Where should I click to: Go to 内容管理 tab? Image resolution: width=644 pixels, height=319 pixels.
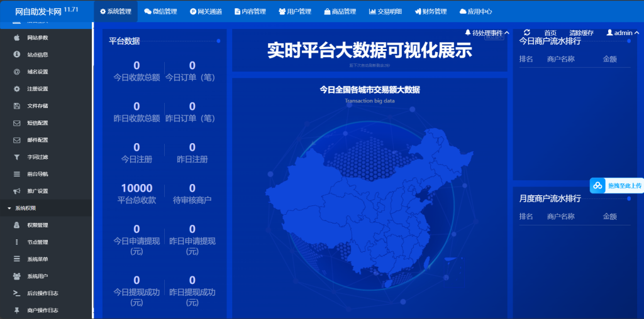click(250, 11)
